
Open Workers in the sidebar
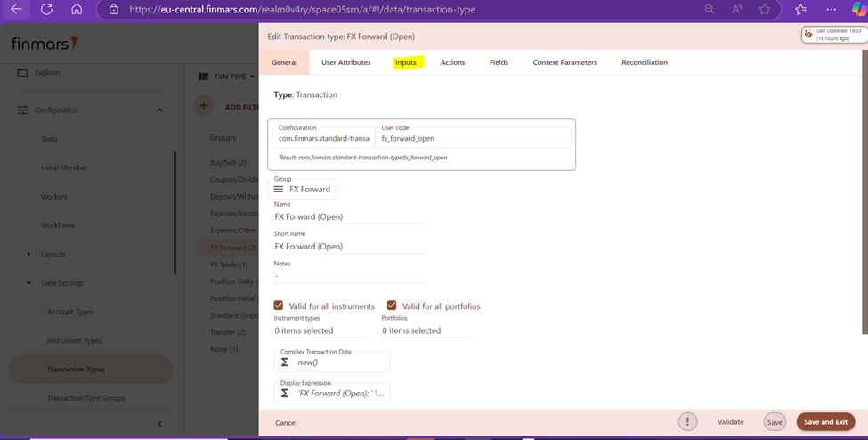(x=53, y=197)
